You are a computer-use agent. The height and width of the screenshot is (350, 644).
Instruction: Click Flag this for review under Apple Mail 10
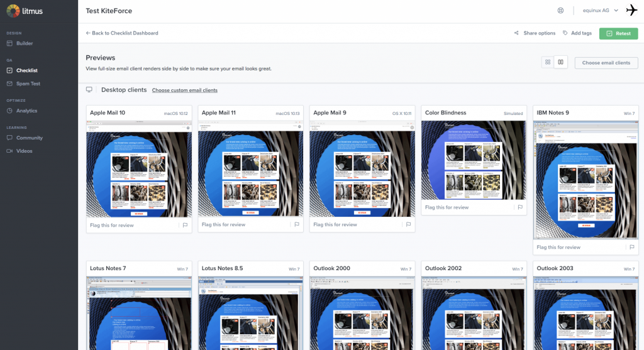[112, 225]
